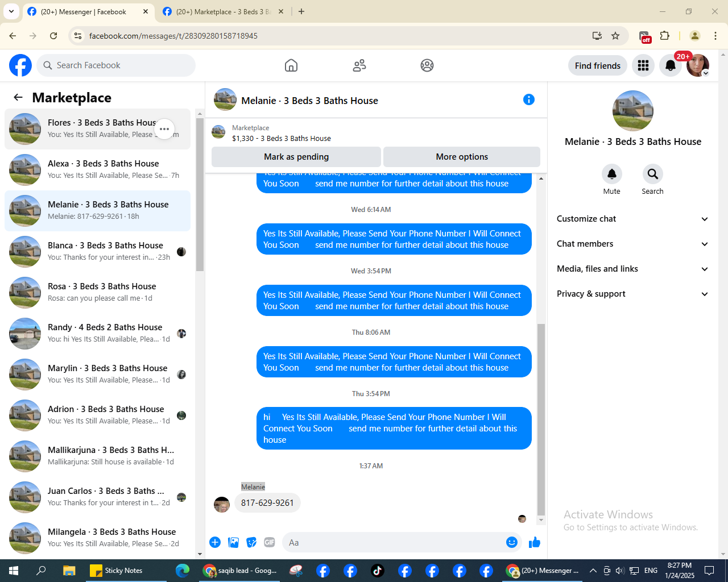Open the TikTok taskbar icon
The width and height of the screenshot is (728, 582).
(378, 570)
